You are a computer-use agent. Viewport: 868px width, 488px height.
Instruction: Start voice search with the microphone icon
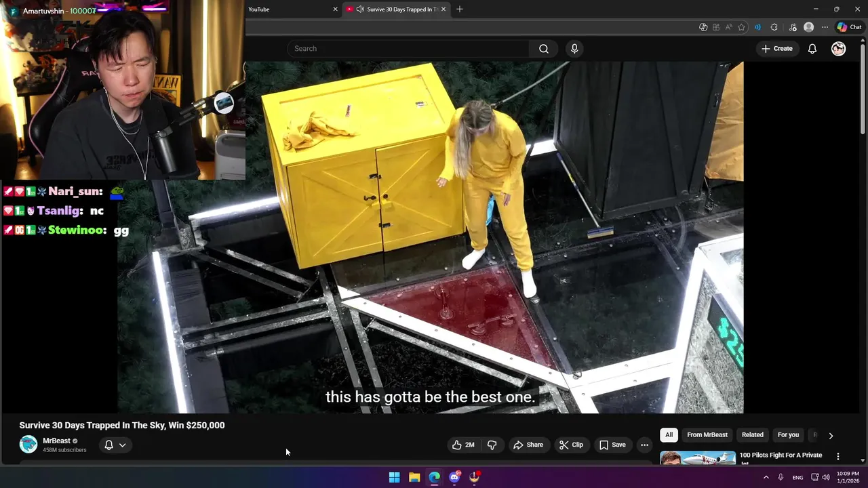(574, 49)
